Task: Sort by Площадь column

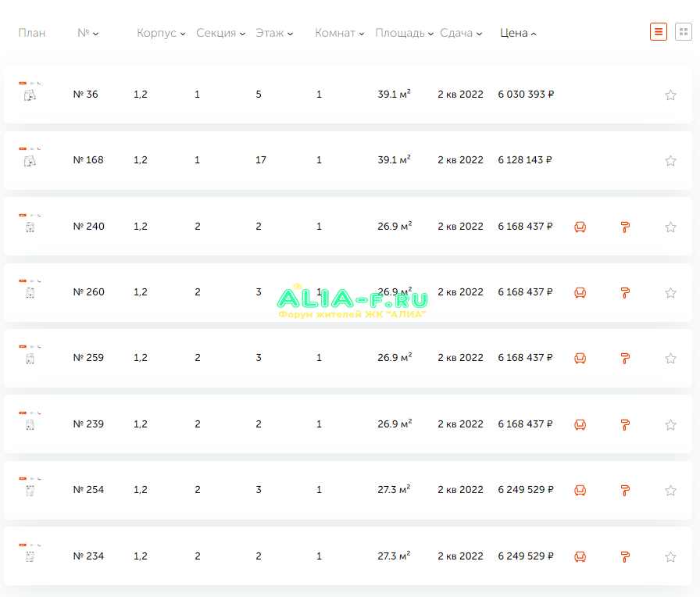Action: (x=404, y=33)
